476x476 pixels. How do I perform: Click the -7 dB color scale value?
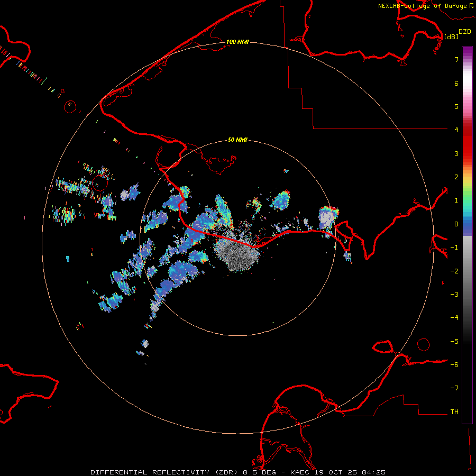tap(454, 388)
